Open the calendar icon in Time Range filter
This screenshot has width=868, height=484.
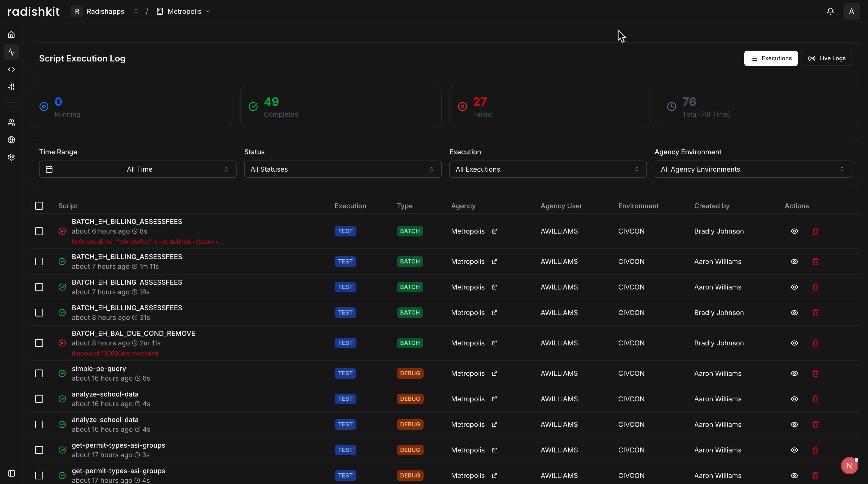click(x=49, y=169)
